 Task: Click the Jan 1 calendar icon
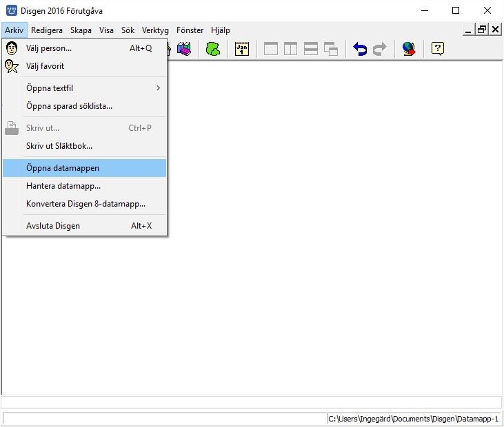(242, 49)
